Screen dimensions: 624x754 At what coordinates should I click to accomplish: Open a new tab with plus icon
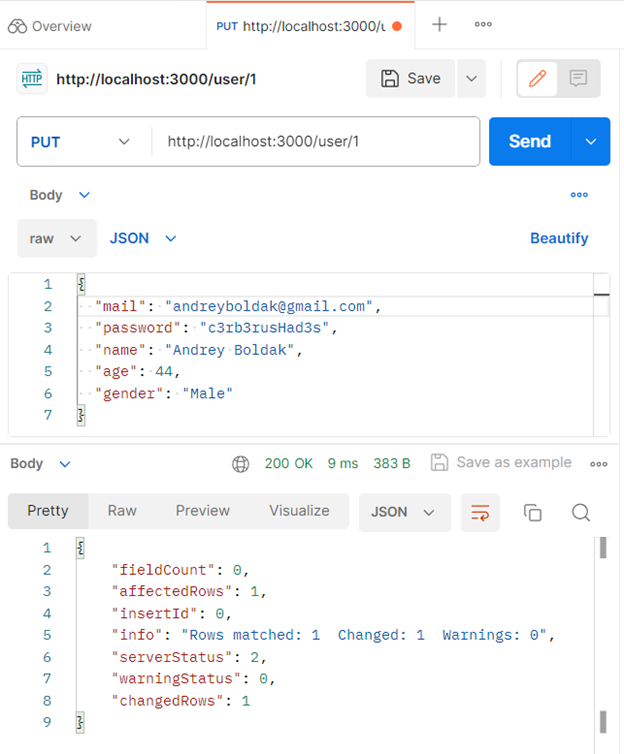(439, 25)
